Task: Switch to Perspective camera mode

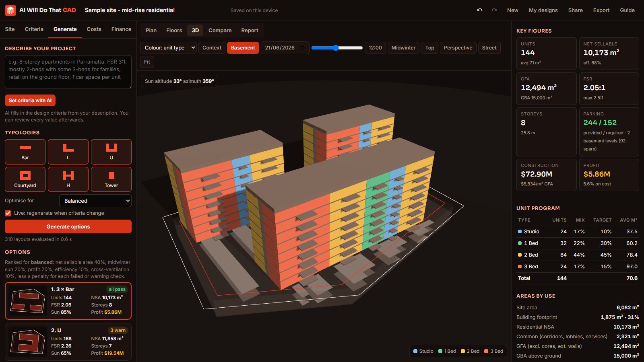Action: click(458, 48)
